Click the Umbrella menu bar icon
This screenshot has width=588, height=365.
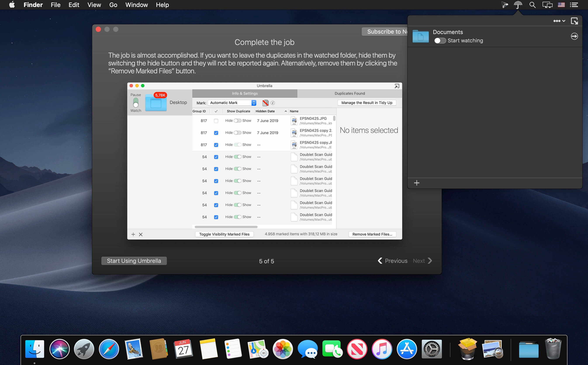point(518,5)
